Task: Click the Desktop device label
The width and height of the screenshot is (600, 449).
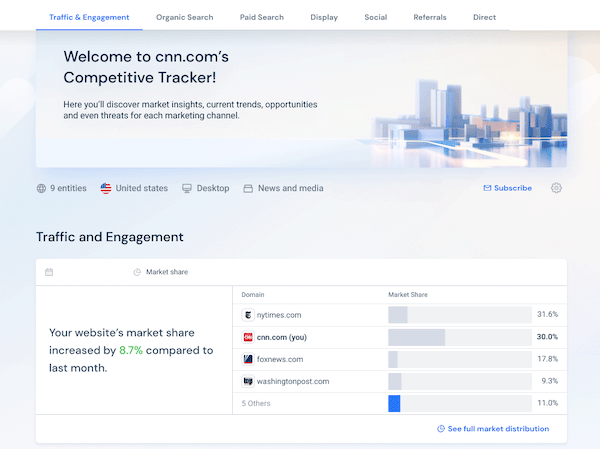Action: (x=213, y=188)
